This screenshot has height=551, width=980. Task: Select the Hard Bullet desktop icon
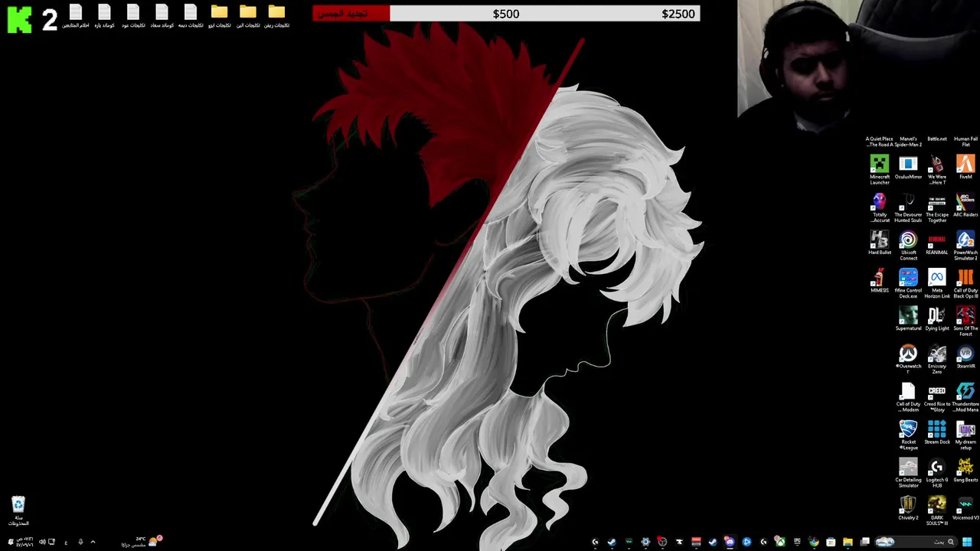coord(879,243)
